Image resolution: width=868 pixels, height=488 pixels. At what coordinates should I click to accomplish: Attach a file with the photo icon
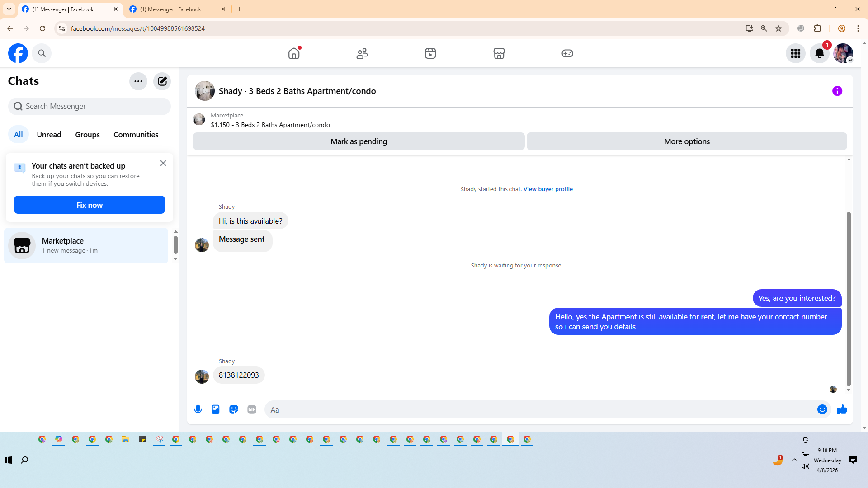click(216, 409)
